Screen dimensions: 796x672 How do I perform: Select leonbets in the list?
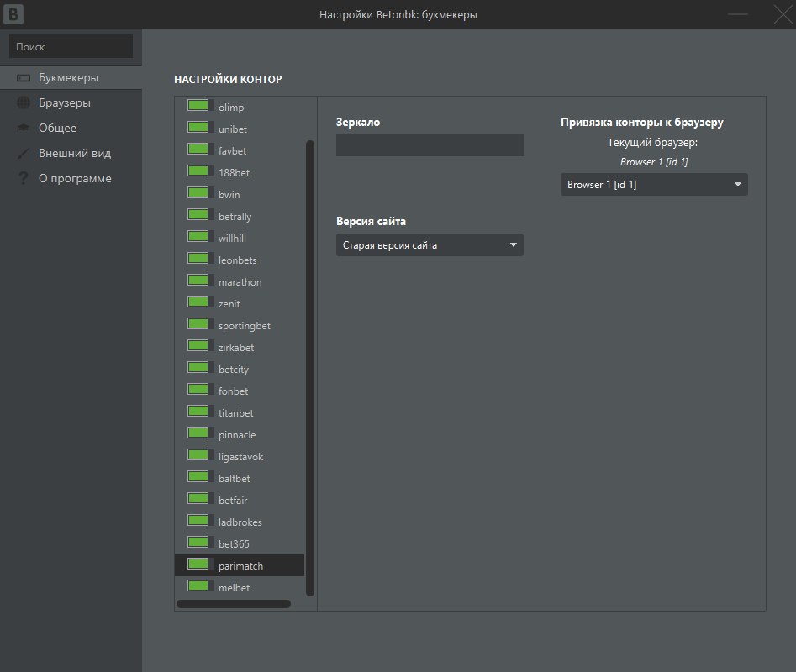238,260
